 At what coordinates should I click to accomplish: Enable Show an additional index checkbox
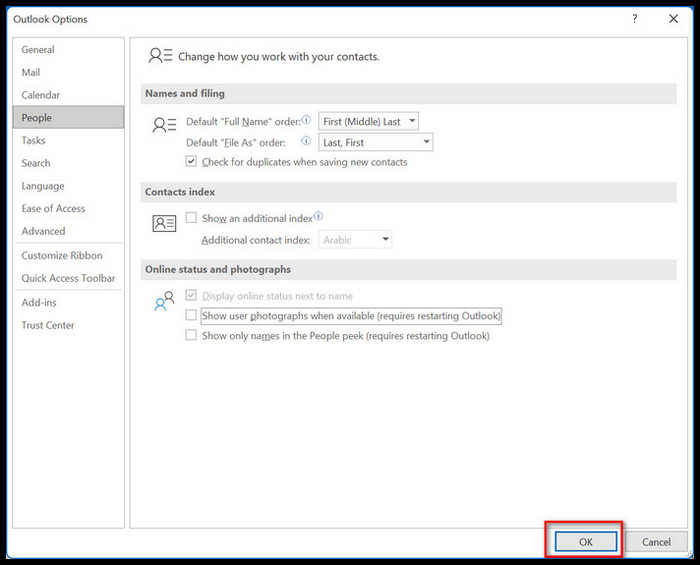(x=191, y=217)
